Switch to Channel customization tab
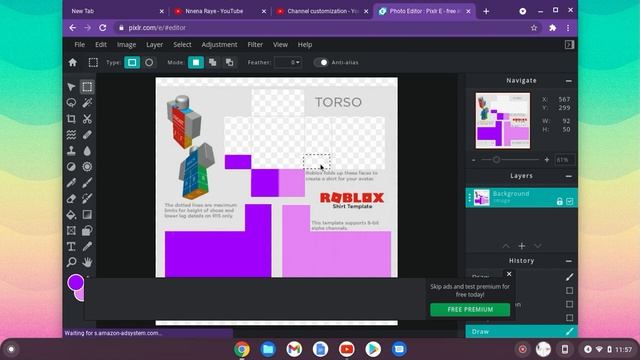 [322, 11]
